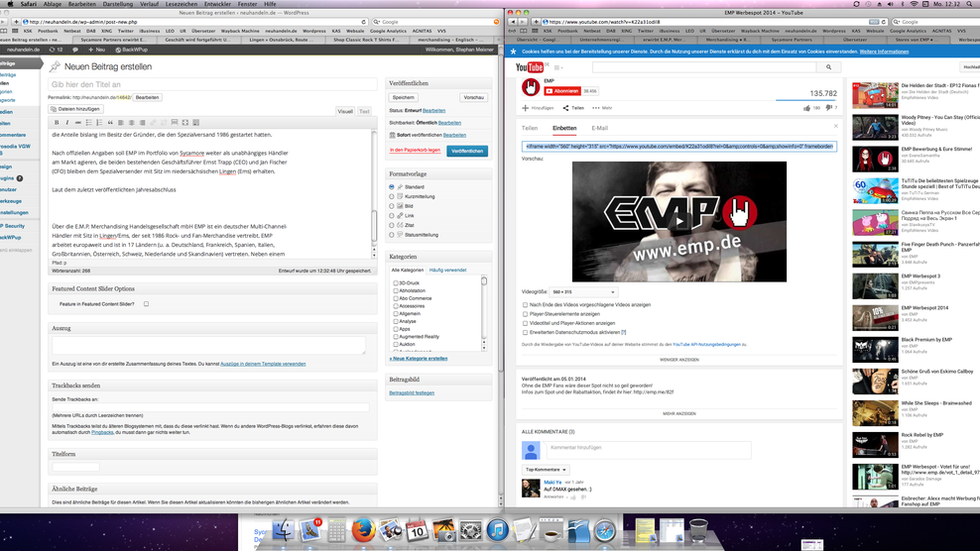Subscribe with Abonnieren button

coord(561,91)
